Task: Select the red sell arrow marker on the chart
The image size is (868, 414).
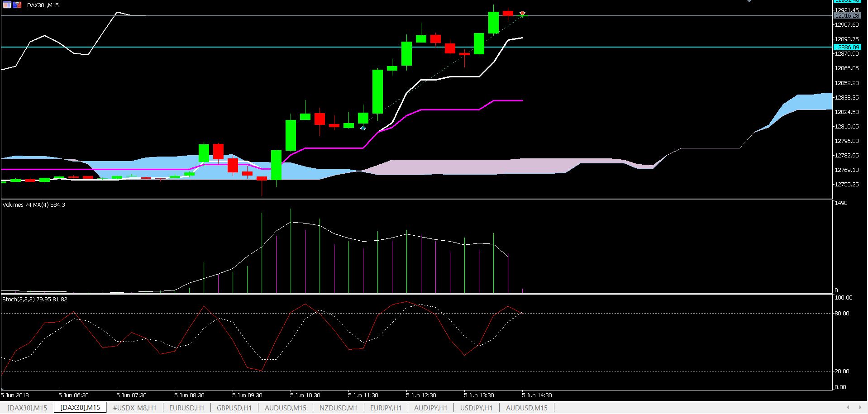Action: point(522,13)
